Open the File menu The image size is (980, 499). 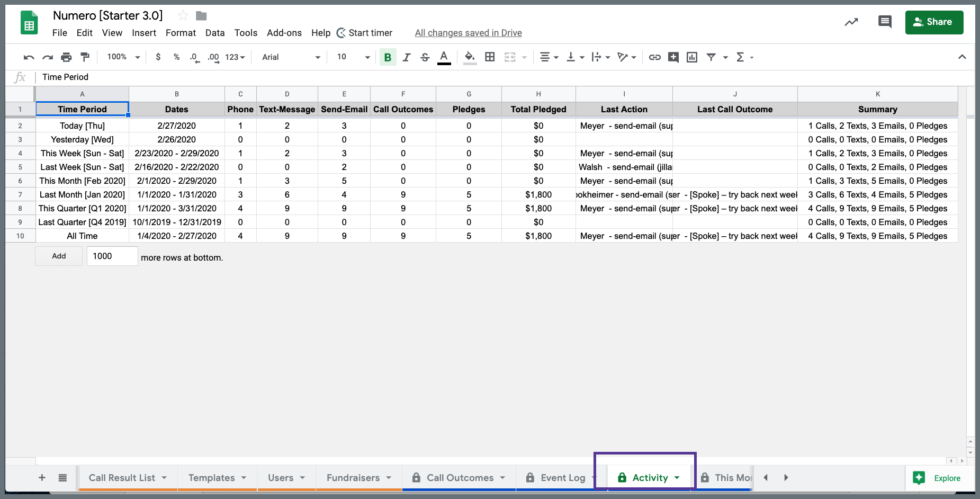point(60,33)
